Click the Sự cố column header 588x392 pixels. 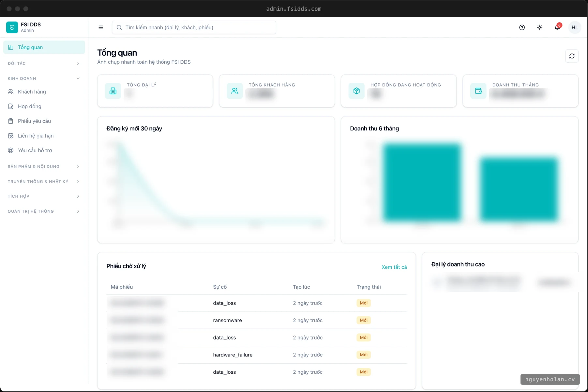pyautogui.click(x=220, y=287)
